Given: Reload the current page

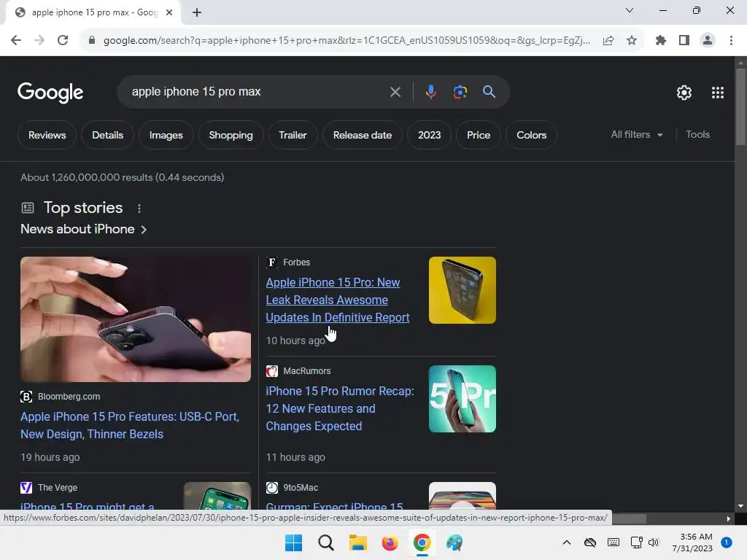Looking at the screenshot, I should click(63, 41).
